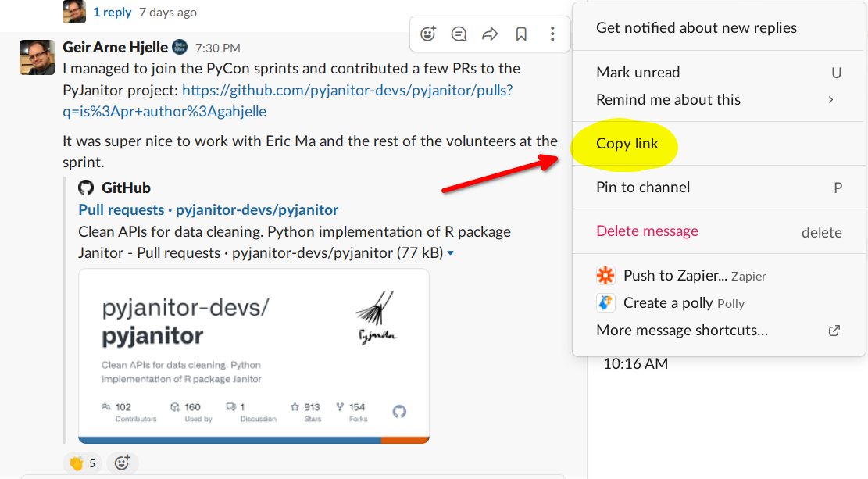The height and width of the screenshot is (479, 868).
Task: Click the Polly bot icon
Action: (x=605, y=302)
